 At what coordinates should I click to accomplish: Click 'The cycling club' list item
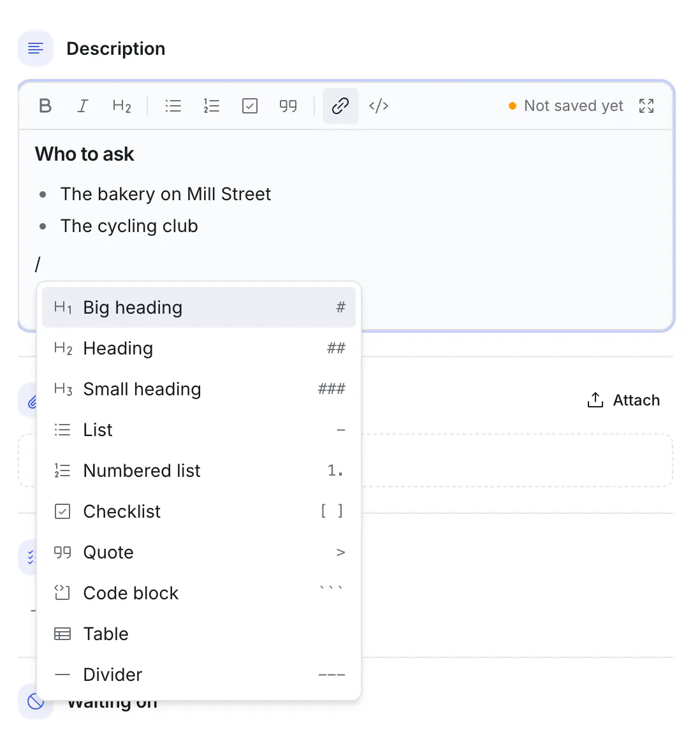pyautogui.click(x=129, y=226)
